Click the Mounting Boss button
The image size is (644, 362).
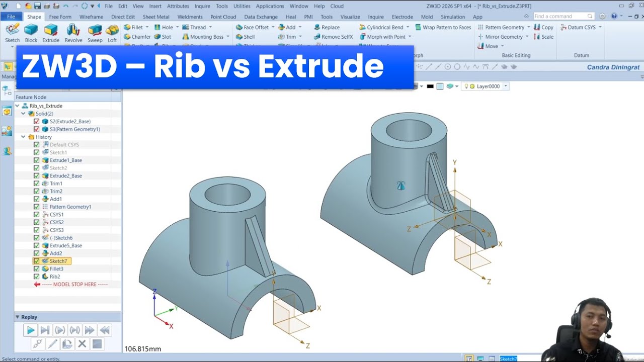tap(203, 37)
